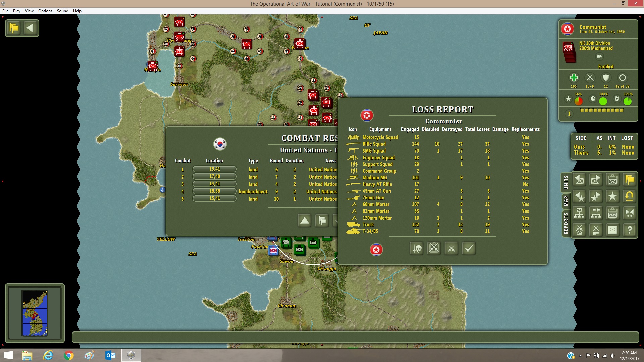The width and height of the screenshot is (644, 362).
Task: Click combat 1 location button 15,41
Action: pyautogui.click(x=215, y=169)
